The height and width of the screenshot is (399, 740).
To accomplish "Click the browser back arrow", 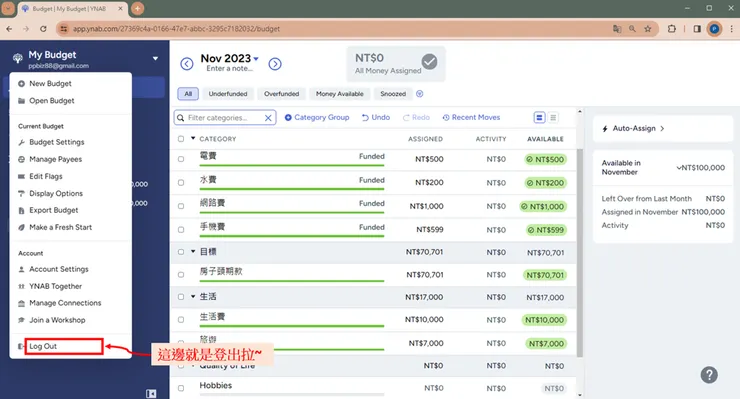I will coord(9,29).
